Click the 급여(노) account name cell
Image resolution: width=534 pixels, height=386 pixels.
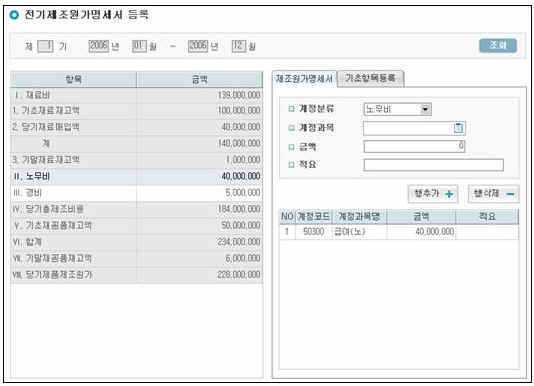click(x=359, y=232)
